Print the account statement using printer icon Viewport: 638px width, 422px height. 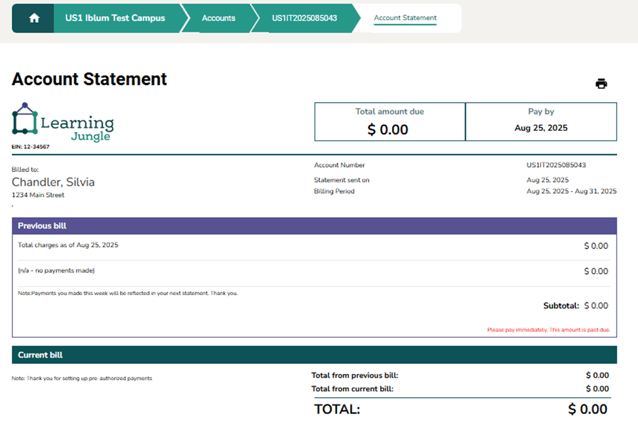(x=601, y=84)
